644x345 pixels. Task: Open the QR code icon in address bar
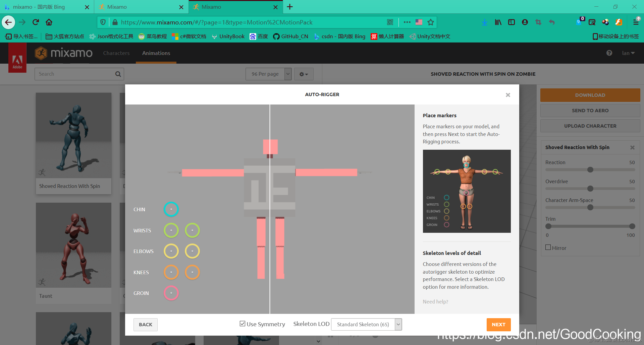pyautogui.click(x=390, y=22)
